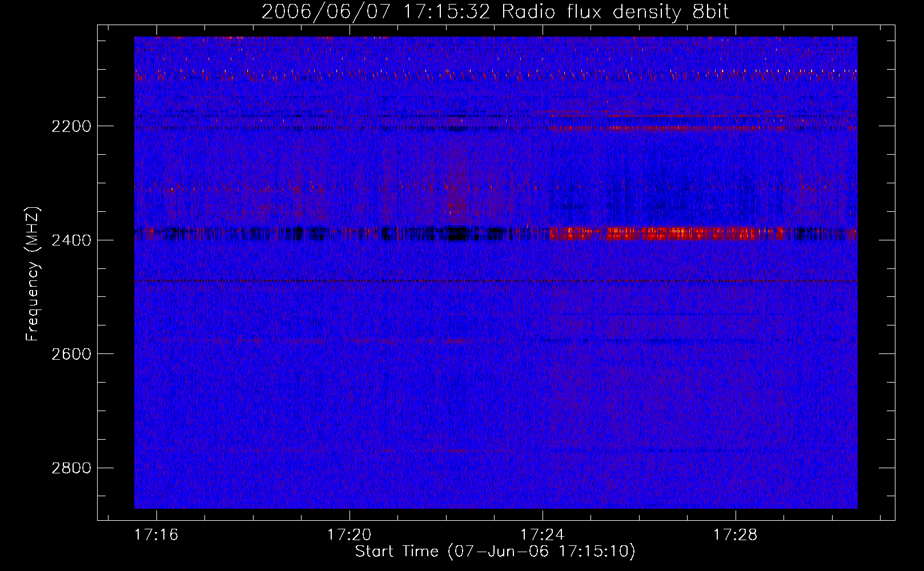Click the 2400 frequency axis label
The height and width of the screenshot is (571, 924).
(71, 240)
